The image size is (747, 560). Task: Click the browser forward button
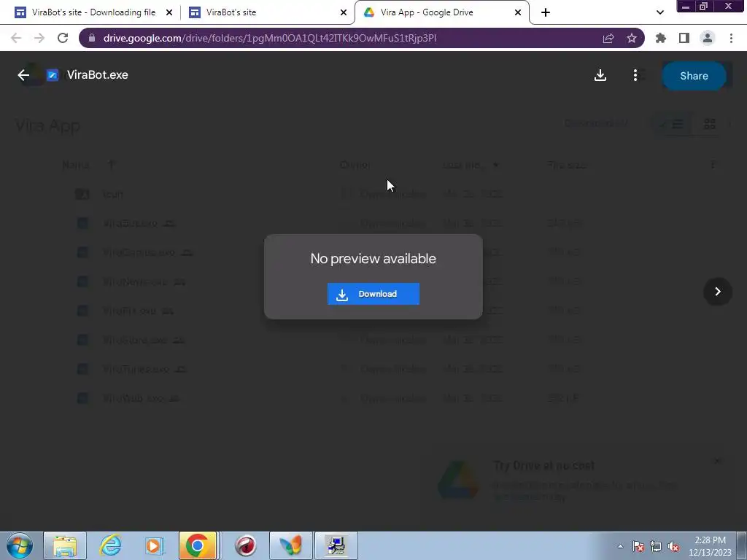tap(39, 38)
